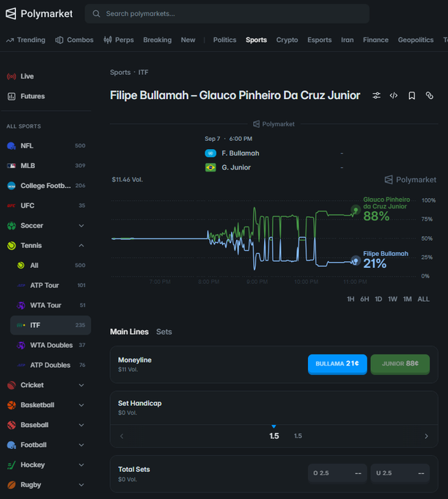Expand the Baseball section
This screenshot has width=448, height=499.
(81, 425)
